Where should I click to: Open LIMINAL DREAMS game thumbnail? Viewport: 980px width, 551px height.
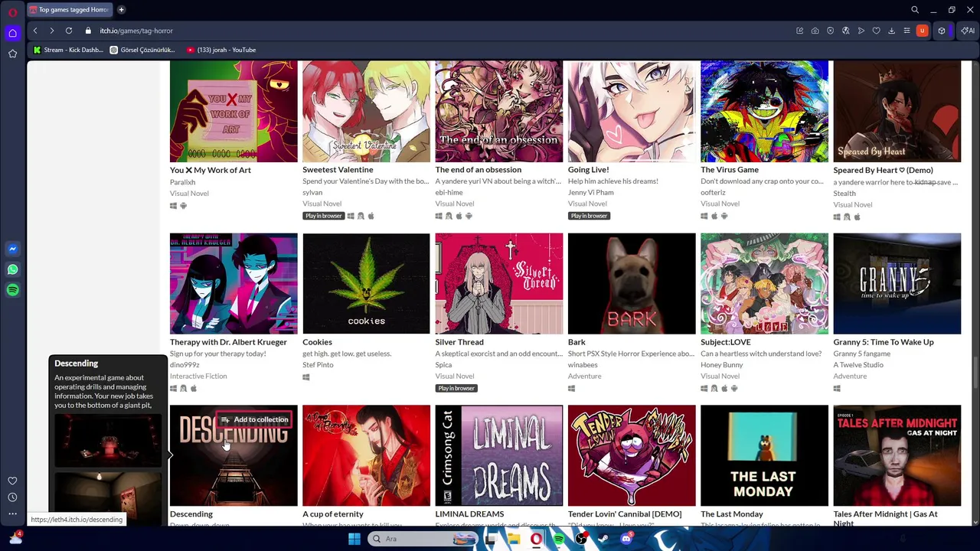click(499, 455)
